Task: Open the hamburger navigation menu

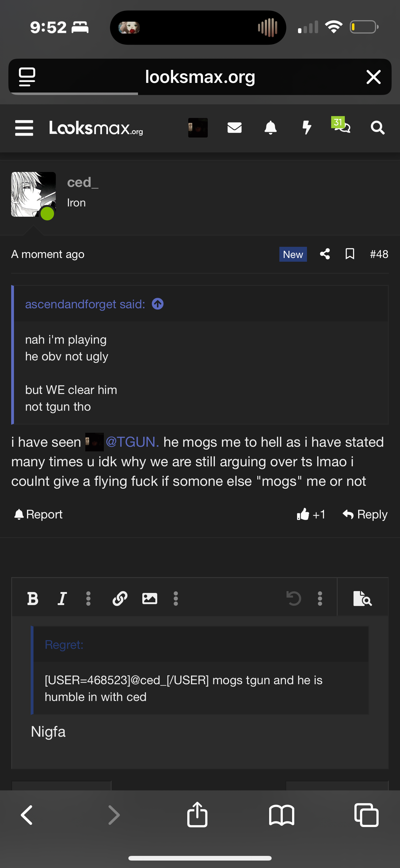Action: click(24, 128)
